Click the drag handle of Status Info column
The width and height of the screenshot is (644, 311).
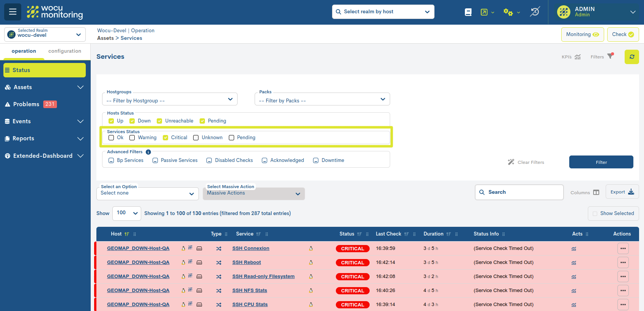point(504,234)
